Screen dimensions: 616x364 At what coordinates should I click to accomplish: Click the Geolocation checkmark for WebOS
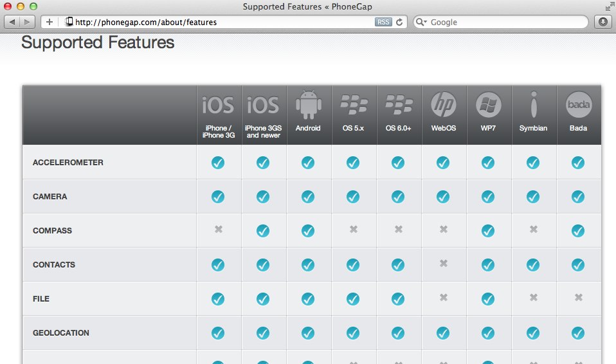coord(443,333)
